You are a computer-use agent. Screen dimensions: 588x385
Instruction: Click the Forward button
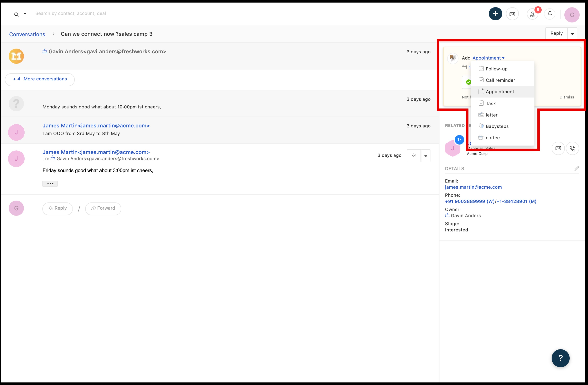click(x=103, y=208)
